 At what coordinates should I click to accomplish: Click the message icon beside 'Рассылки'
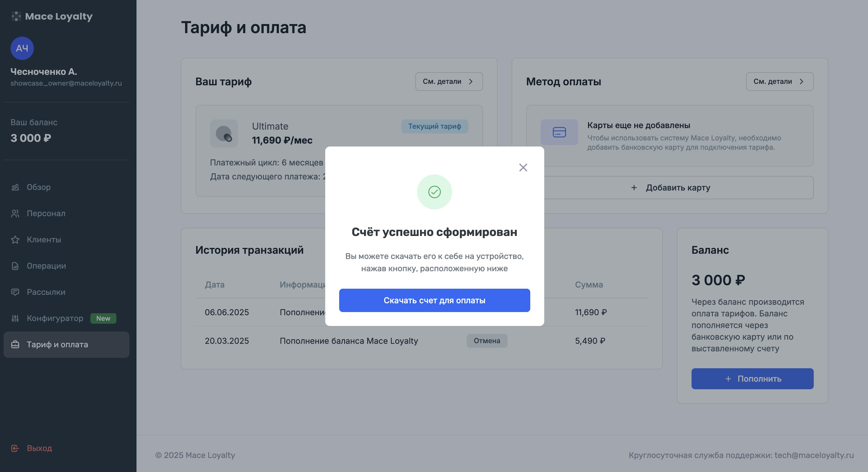tap(15, 292)
